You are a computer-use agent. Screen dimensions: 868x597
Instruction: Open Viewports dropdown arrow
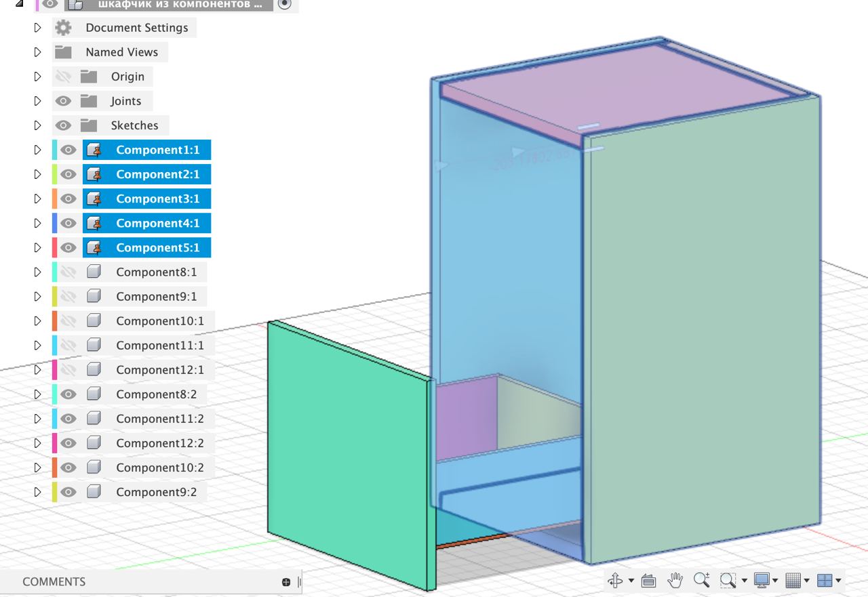pyautogui.click(x=839, y=581)
